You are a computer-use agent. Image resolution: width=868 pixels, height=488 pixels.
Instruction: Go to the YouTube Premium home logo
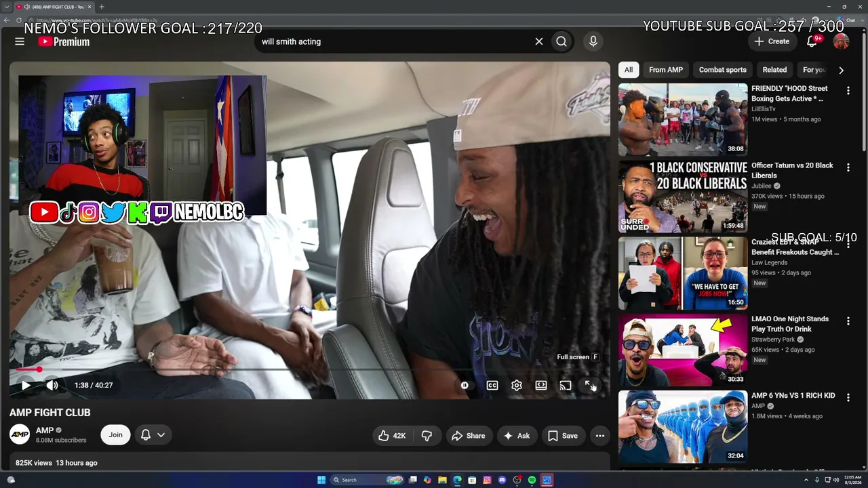64,41
